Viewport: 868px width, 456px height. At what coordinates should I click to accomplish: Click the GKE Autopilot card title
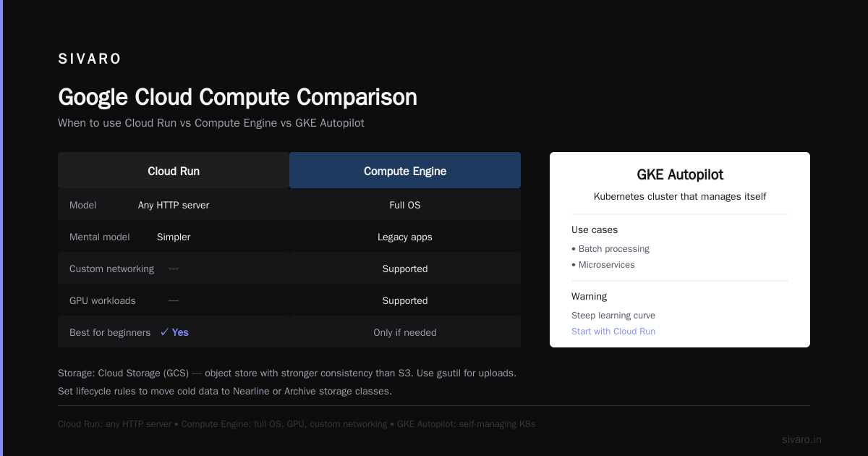click(x=680, y=174)
